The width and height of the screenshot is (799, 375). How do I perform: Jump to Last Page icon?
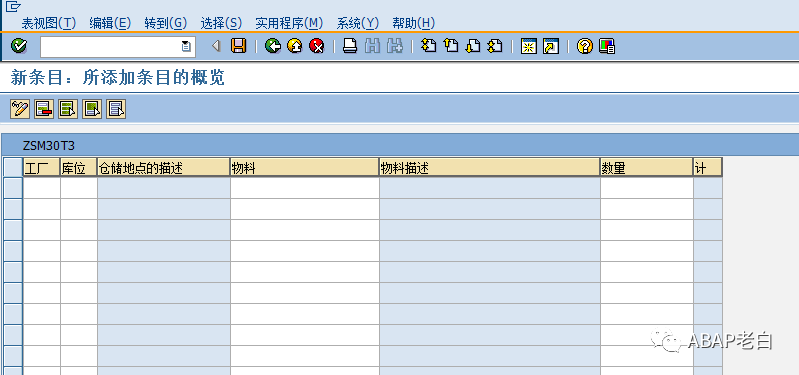click(x=495, y=46)
